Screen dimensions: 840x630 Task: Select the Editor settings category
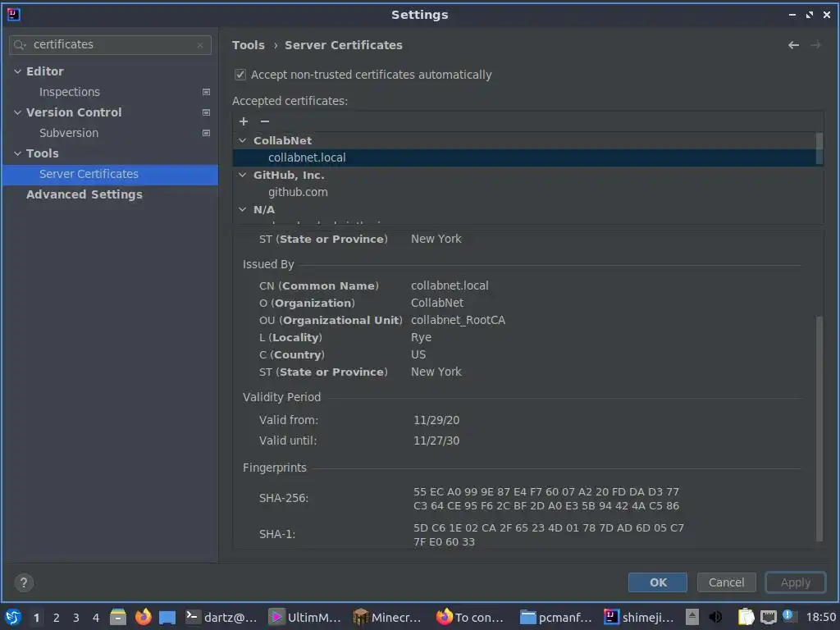coord(45,71)
